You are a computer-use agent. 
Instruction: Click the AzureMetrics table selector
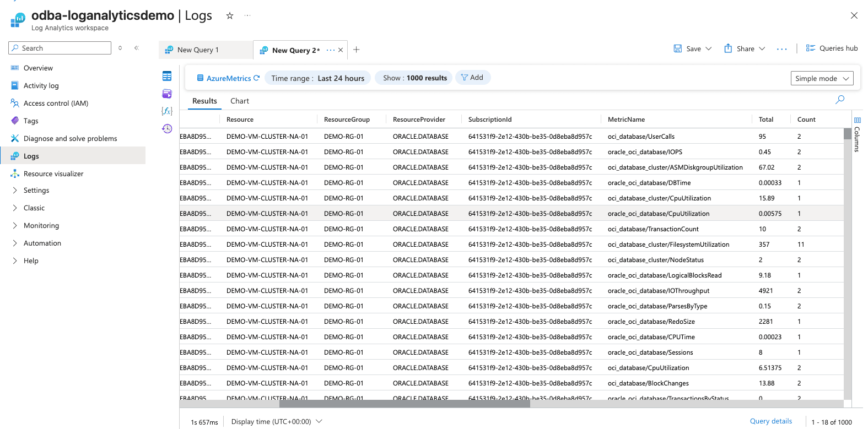coord(224,78)
